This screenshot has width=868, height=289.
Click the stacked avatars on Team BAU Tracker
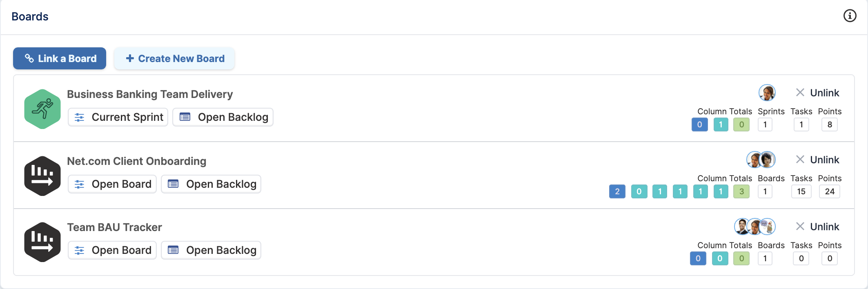coord(754,227)
